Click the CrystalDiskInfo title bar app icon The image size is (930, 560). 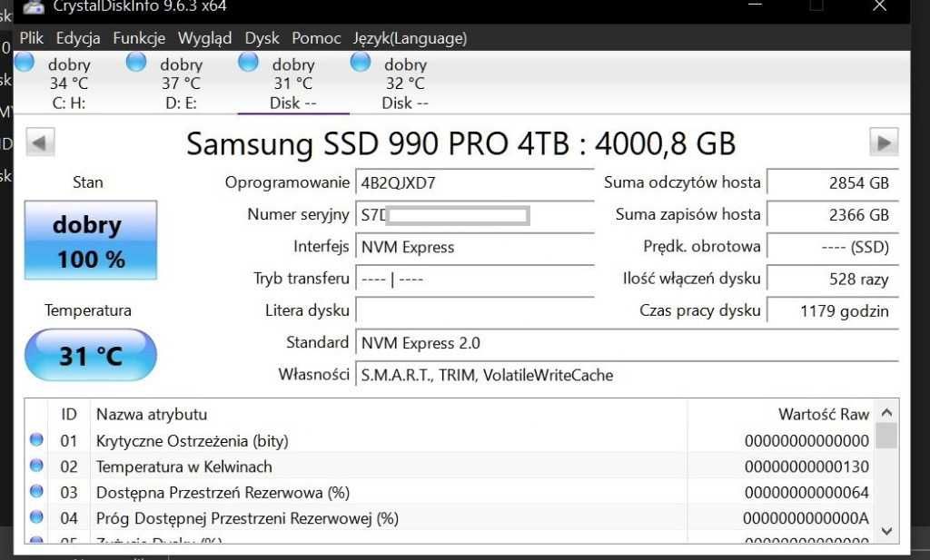tap(34, 6)
